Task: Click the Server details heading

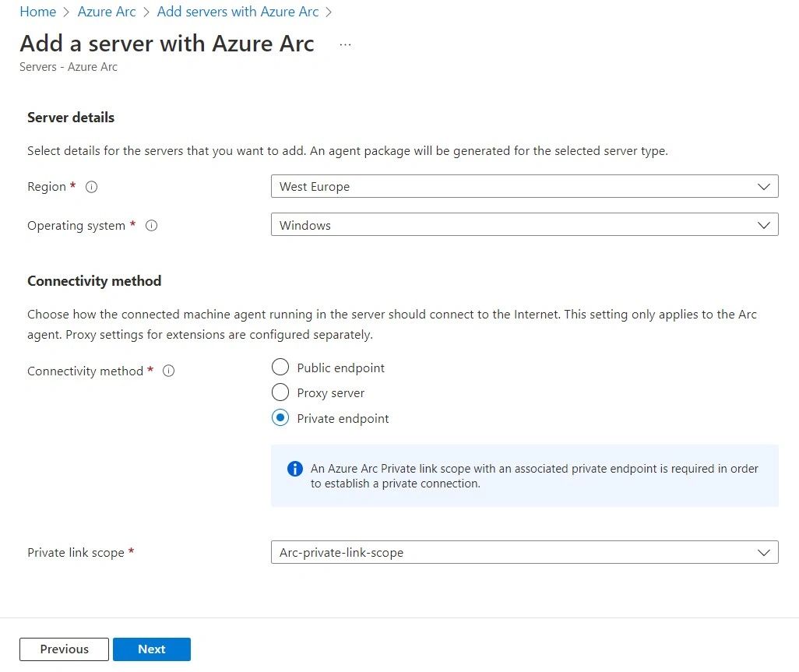Action: [x=71, y=118]
